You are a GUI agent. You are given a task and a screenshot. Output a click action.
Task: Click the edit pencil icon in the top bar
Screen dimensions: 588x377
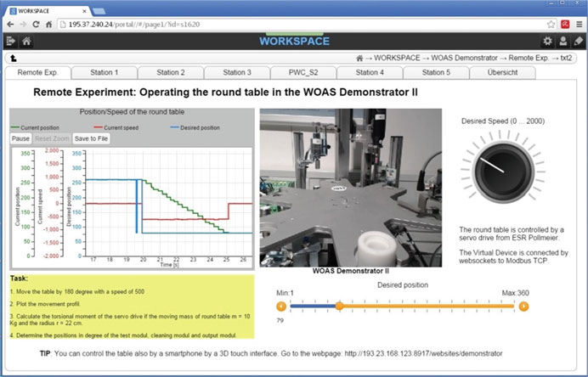tap(578, 41)
